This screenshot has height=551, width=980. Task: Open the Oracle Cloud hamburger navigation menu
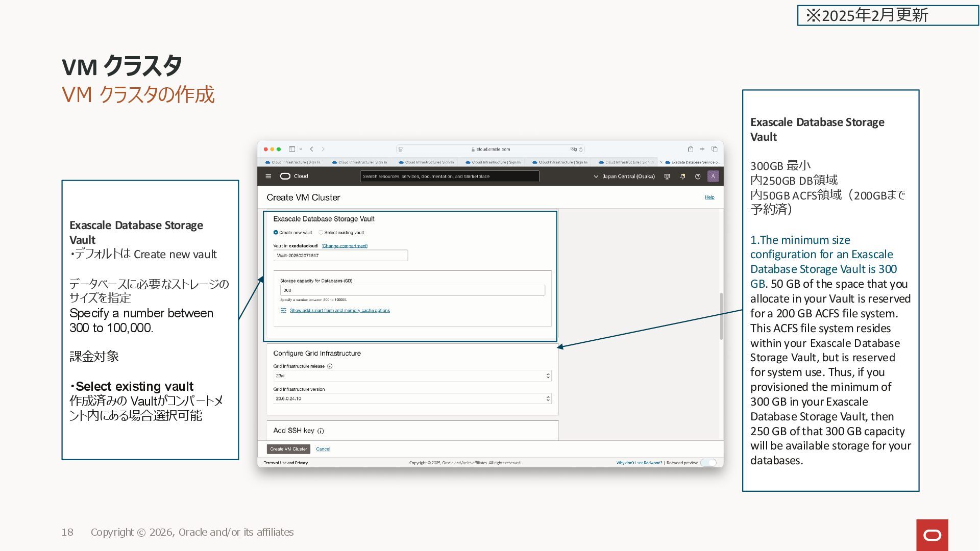click(268, 177)
